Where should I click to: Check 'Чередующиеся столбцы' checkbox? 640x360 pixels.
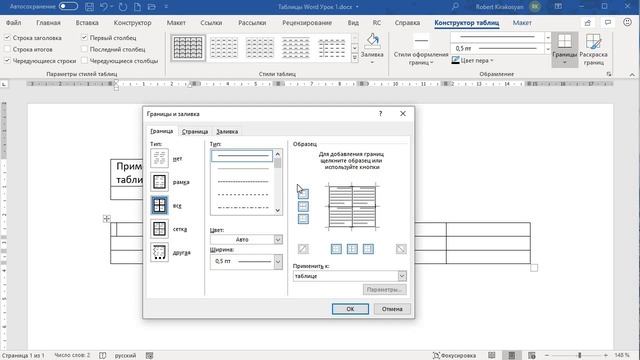coord(84,61)
